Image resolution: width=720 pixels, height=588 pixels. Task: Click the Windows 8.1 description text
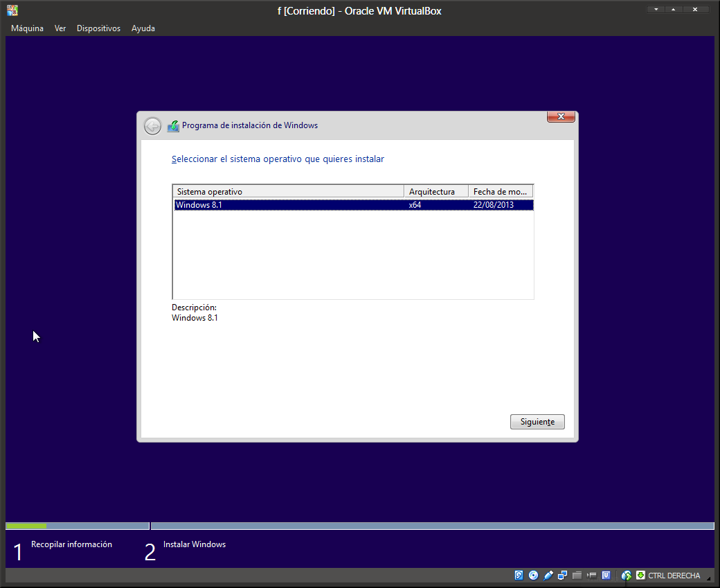click(195, 318)
